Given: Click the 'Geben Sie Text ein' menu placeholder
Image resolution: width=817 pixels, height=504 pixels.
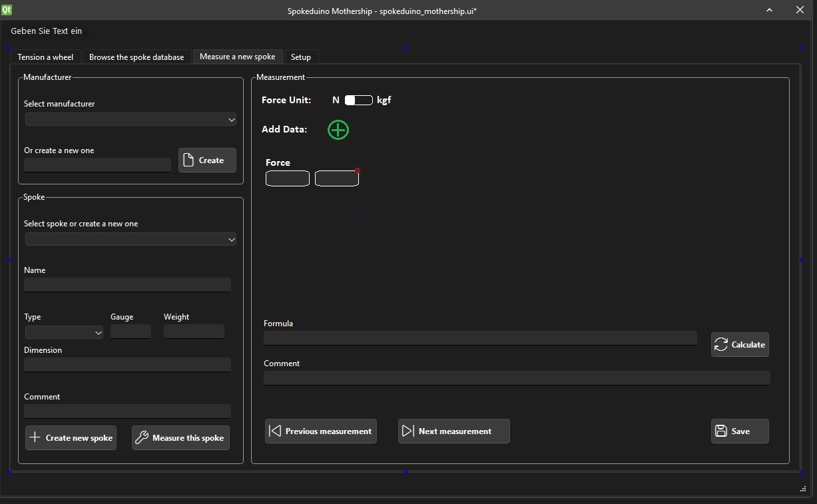Looking at the screenshot, I should pyautogui.click(x=47, y=31).
